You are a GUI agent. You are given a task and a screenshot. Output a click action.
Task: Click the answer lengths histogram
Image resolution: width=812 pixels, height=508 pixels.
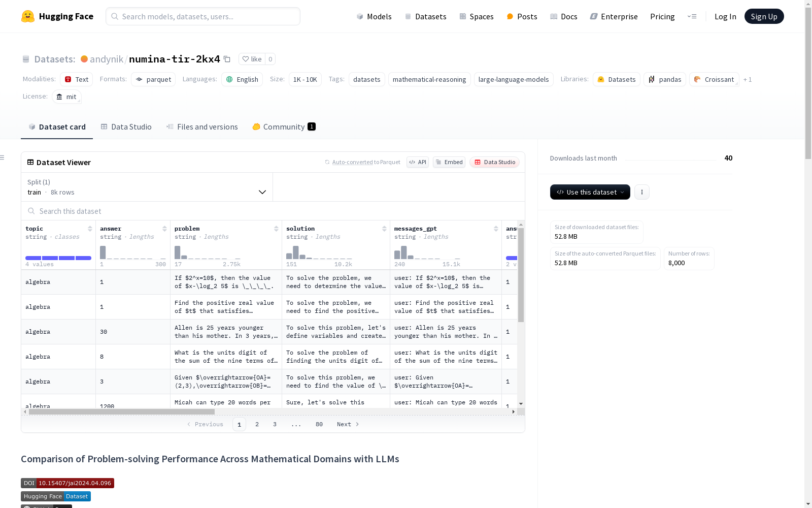pos(133,252)
